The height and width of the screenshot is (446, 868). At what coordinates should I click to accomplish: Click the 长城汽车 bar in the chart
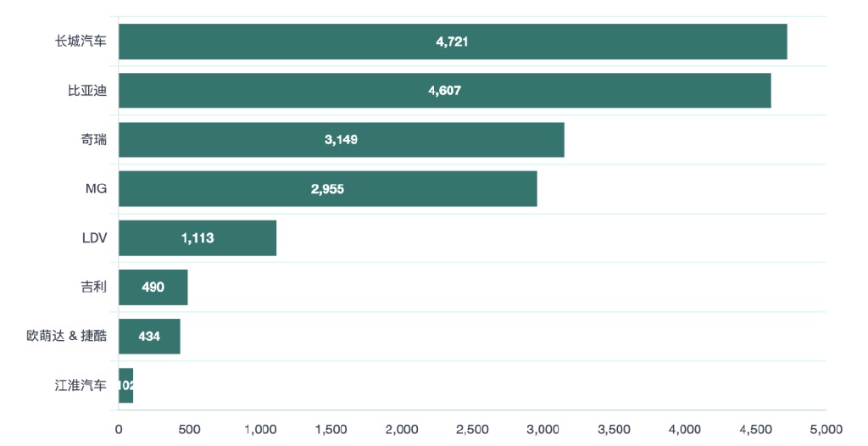tap(453, 42)
